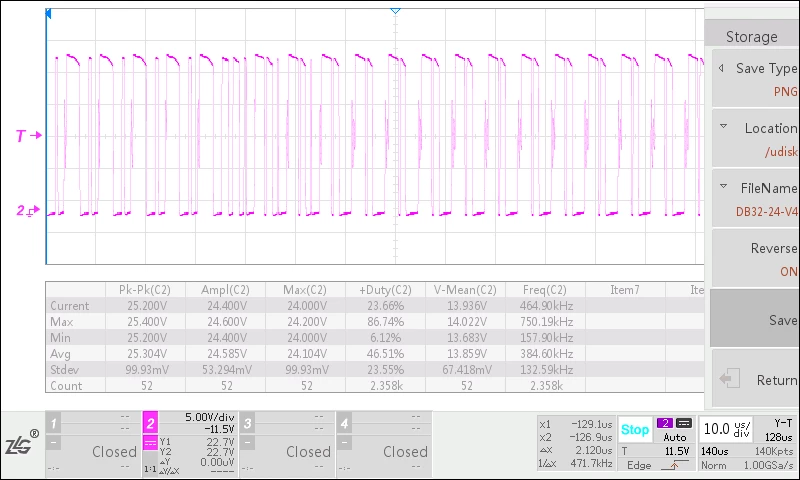Viewport: 800px width, 480px height.
Task: Click the x1 cursor value -129.1us
Action: [591, 424]
